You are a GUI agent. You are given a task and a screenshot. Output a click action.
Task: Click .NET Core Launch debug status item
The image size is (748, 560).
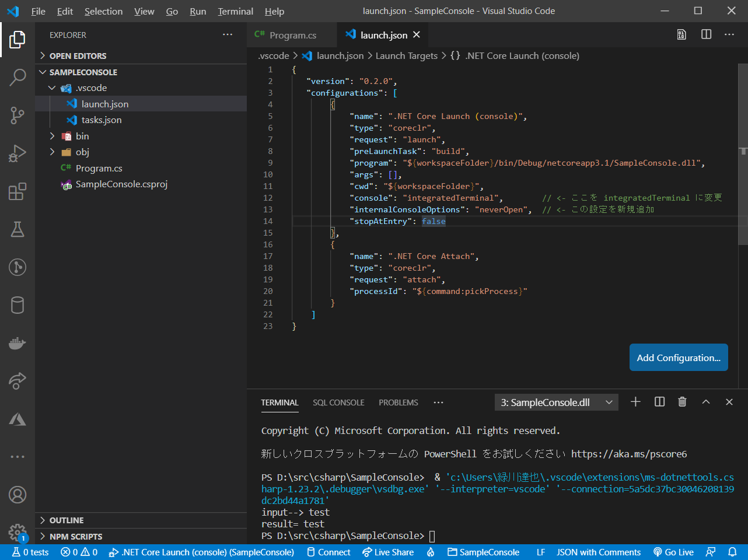202,552
